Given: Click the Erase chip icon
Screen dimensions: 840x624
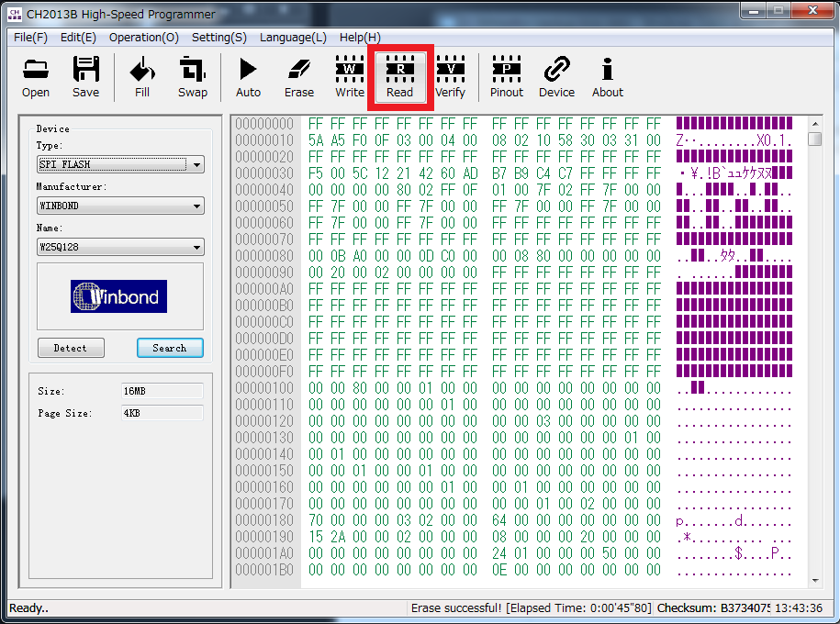Looking at the screenshot, I should tap(299, 77).
